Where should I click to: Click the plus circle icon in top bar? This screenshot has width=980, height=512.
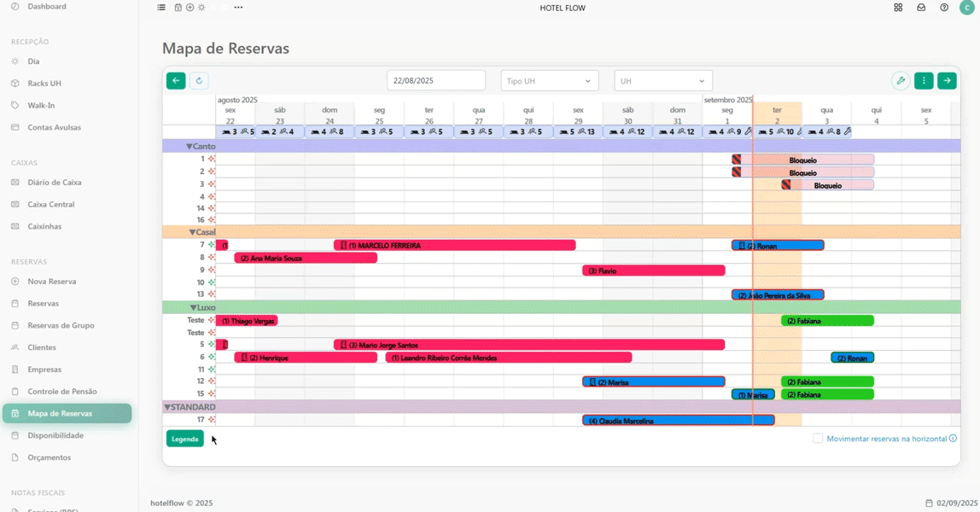(190, 8)
